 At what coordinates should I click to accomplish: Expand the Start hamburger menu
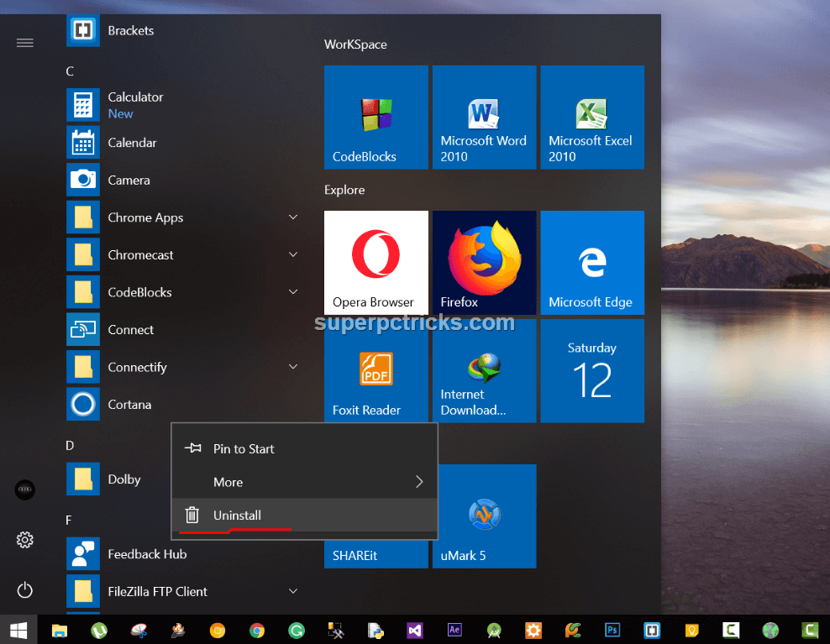(25, 43)
